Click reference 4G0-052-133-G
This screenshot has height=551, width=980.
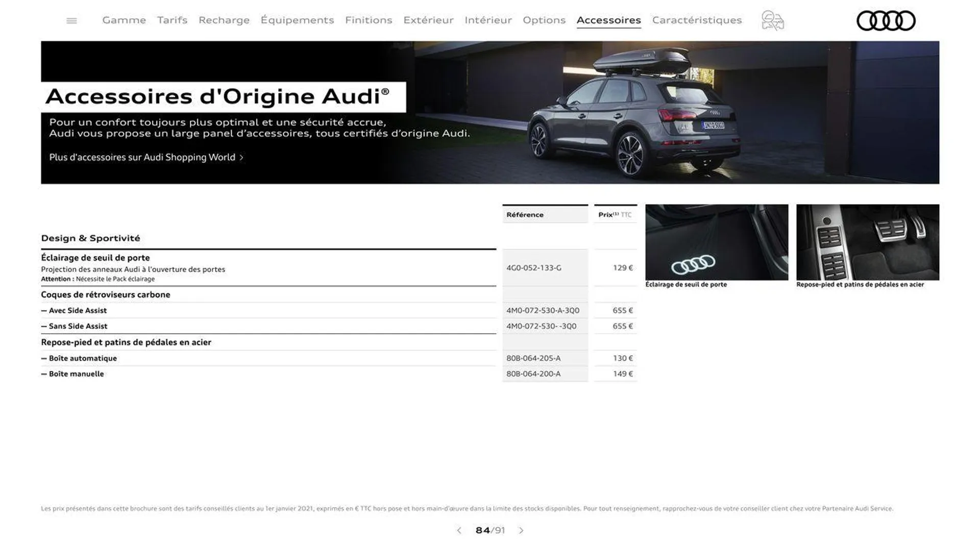click(533, 268)
